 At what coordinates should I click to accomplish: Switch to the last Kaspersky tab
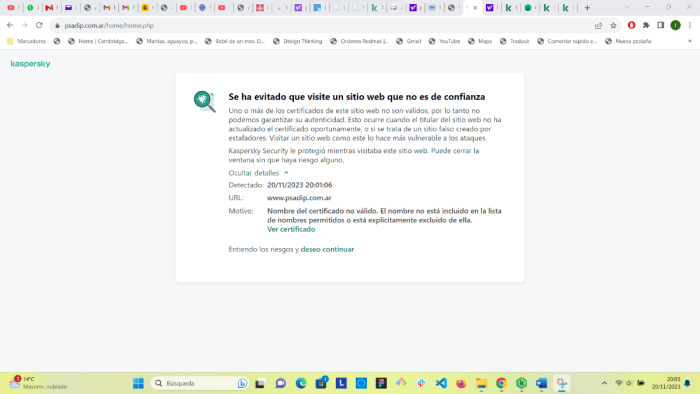pyautogui.click(x=566, y=8)
